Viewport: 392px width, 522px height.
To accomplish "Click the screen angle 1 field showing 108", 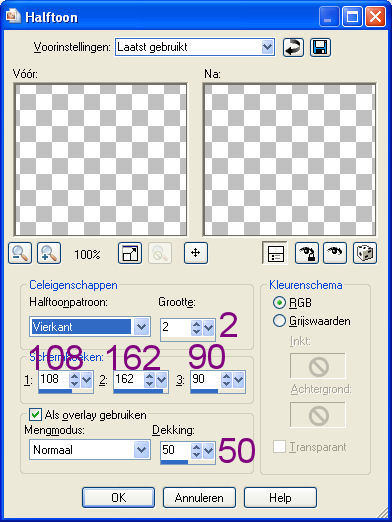I will coord(54,380).
